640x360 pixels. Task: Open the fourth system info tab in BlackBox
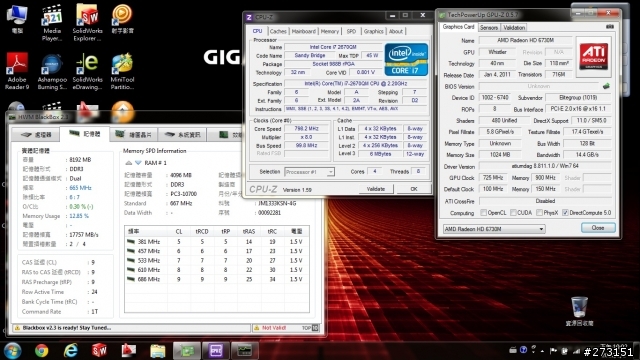(x=182, y=135)
